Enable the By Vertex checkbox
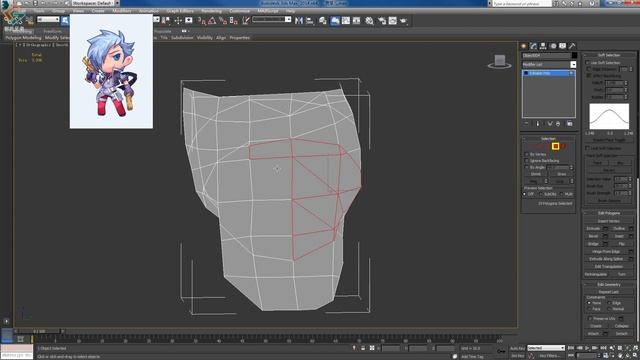This screenshot has height=360, width=640. coord(527,155)
